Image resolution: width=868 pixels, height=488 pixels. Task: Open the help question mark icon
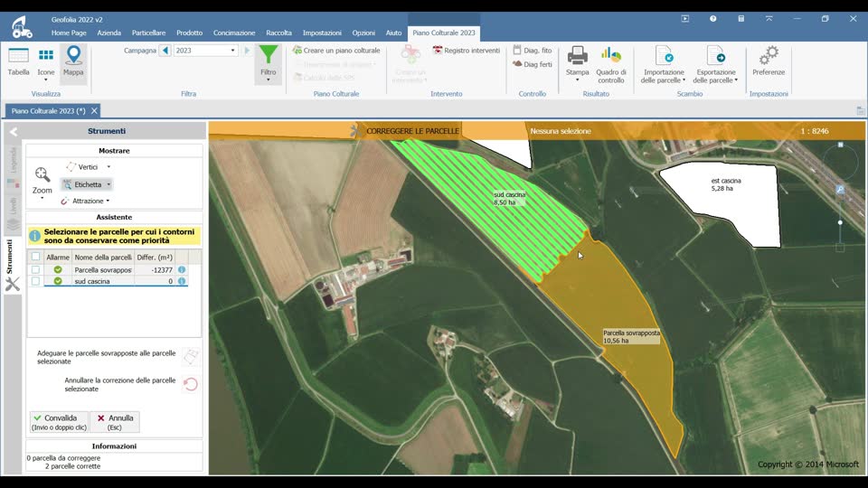point(713,19)
